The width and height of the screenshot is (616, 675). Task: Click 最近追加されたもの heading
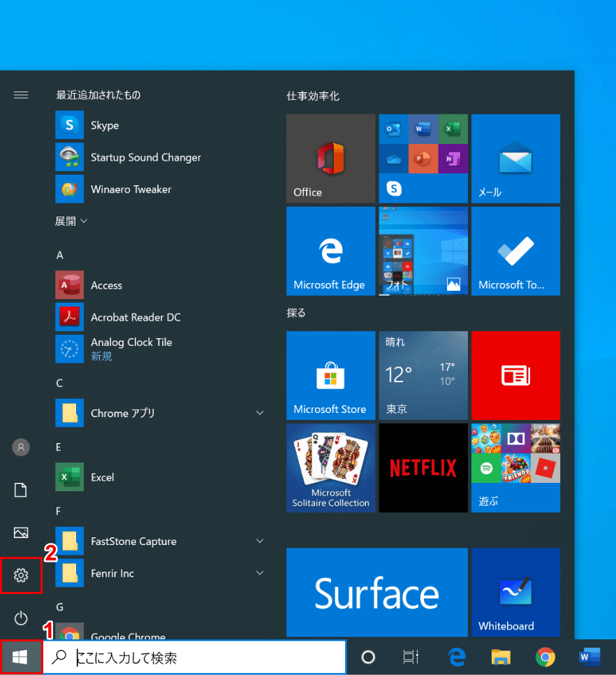point(98,95)
